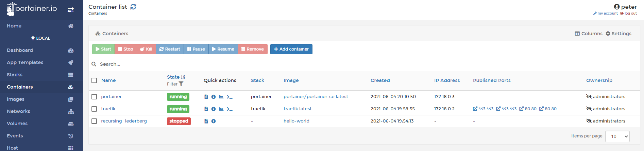
Task: Open stats chart icon for portainer container
Action: [x=221, y=97]
